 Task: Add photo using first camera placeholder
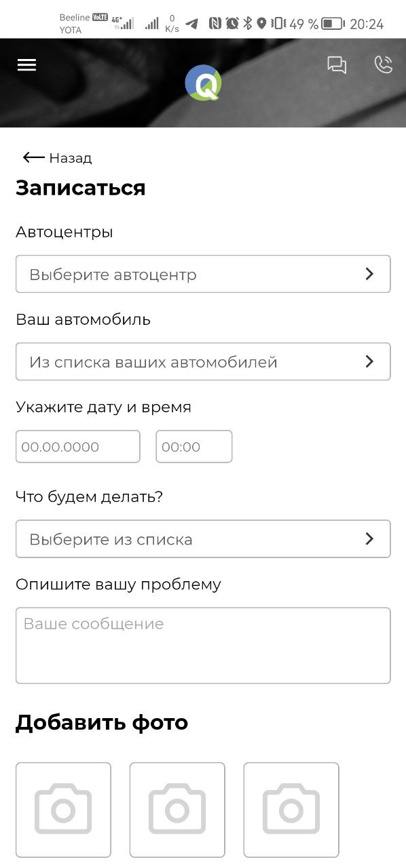[63, 810]
